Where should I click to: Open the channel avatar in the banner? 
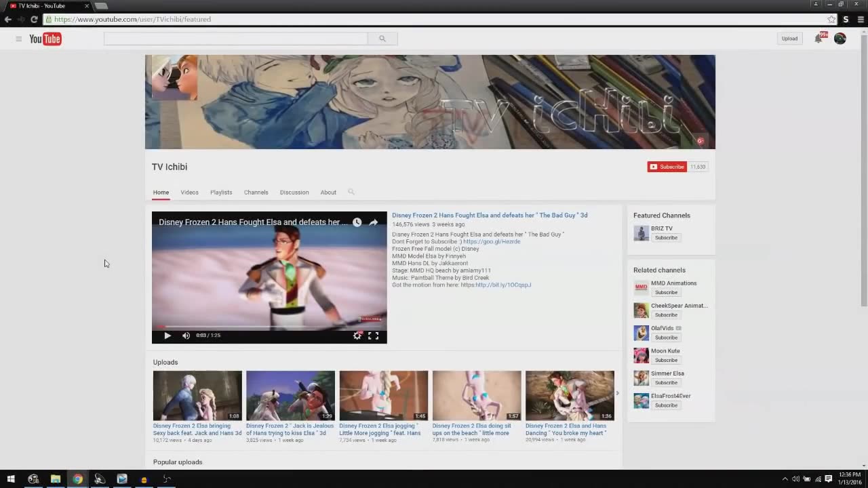tap(174, 79)
